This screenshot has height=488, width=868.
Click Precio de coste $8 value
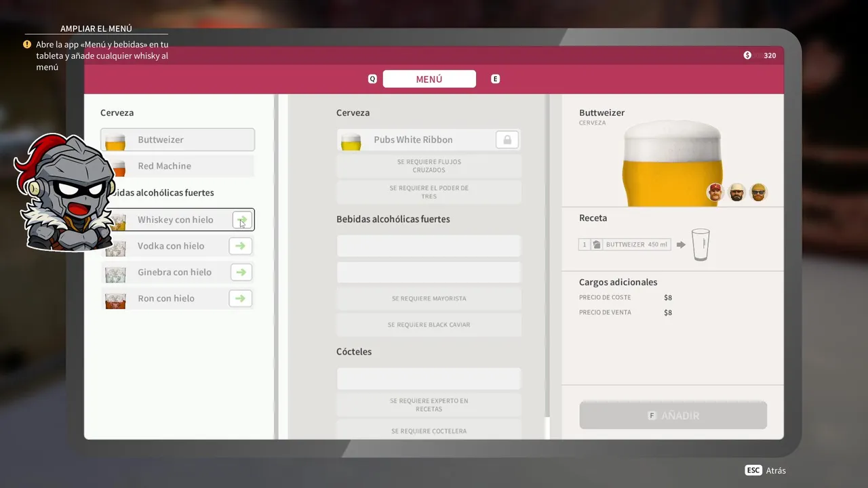pyautogui.click(x=668, y=298)
